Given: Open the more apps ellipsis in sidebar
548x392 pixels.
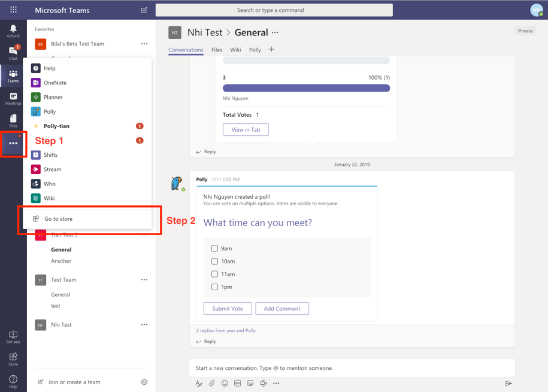Looking at the screenshot, I should point(13,143).
